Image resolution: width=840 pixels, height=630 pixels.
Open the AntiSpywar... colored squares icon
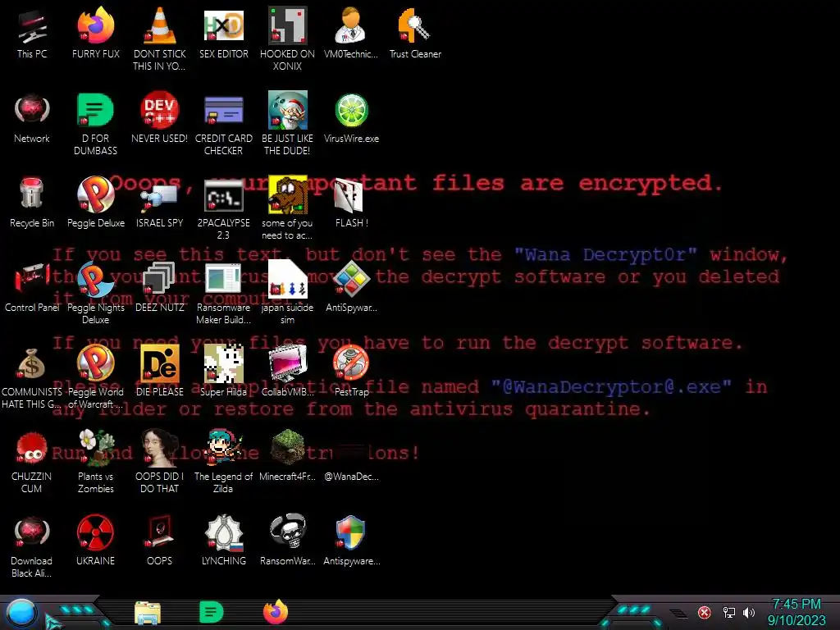point(351,279)
